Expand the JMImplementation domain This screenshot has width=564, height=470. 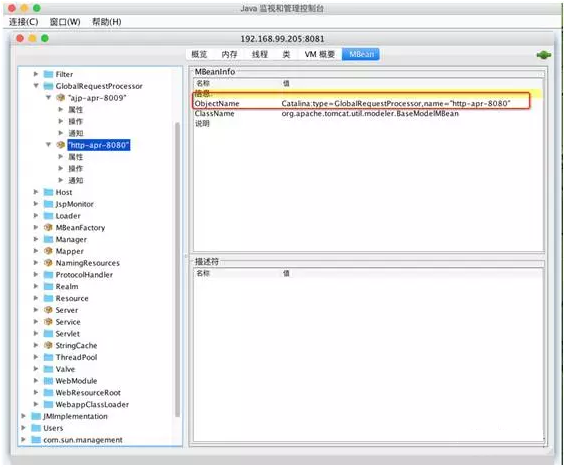tap(23, 416)
